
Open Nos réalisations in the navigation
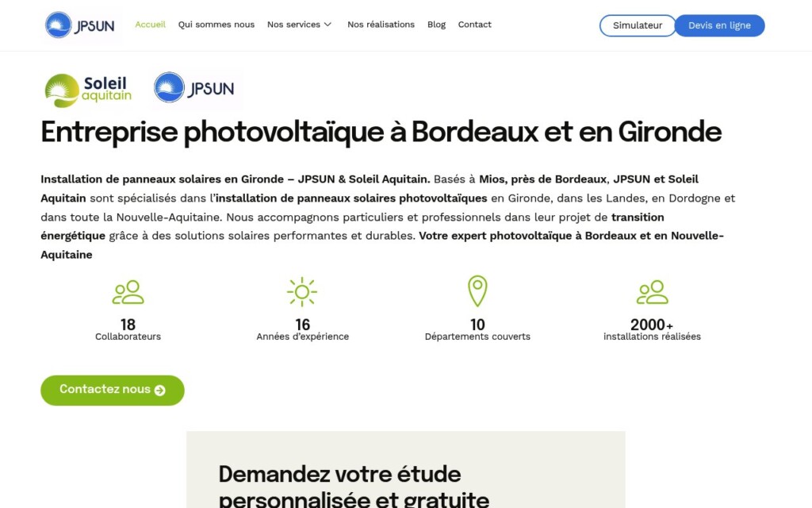pos(381,25)
